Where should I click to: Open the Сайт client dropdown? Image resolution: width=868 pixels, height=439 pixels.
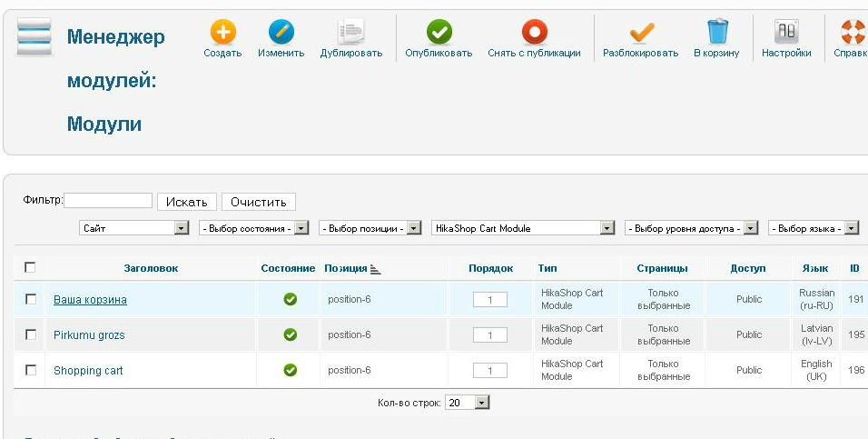[x=134, y=228]
